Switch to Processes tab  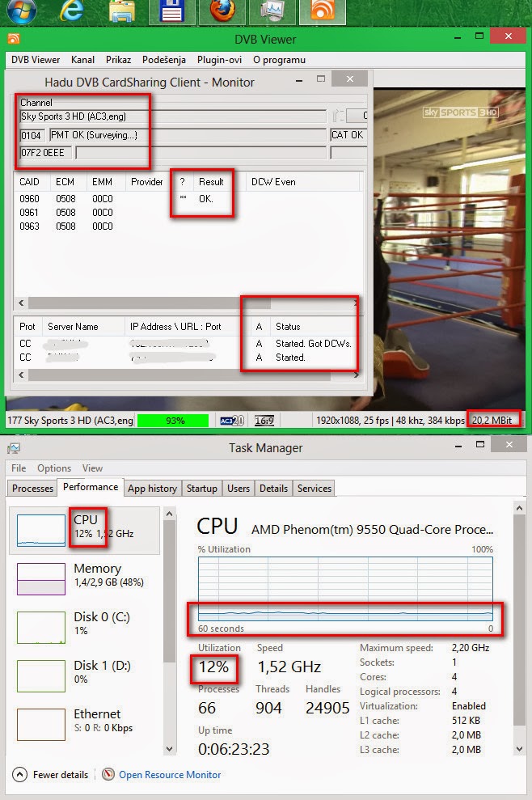pyautogui.click(x=32, y=489)
